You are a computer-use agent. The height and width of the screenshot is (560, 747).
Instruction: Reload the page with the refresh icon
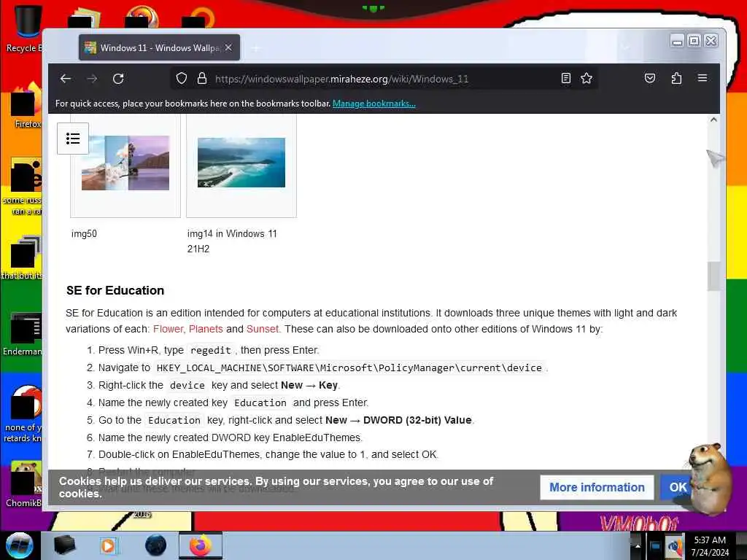pos(118,79)
